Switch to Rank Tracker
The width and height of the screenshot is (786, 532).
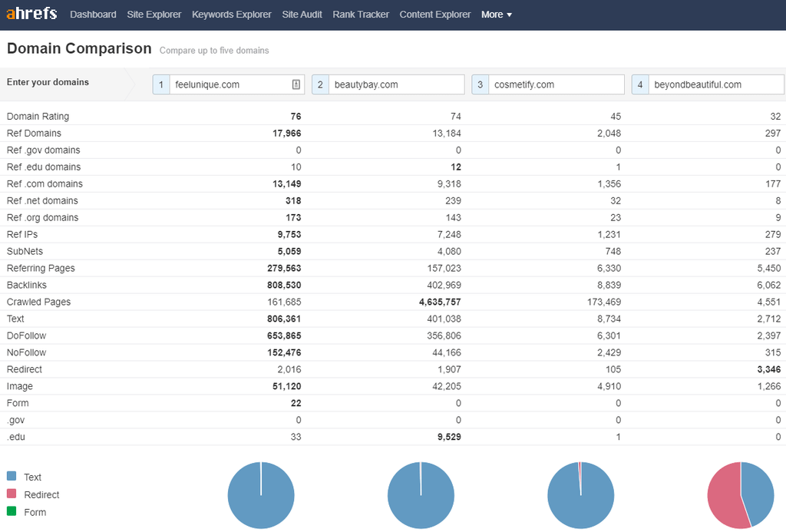[x=361, y=15]
